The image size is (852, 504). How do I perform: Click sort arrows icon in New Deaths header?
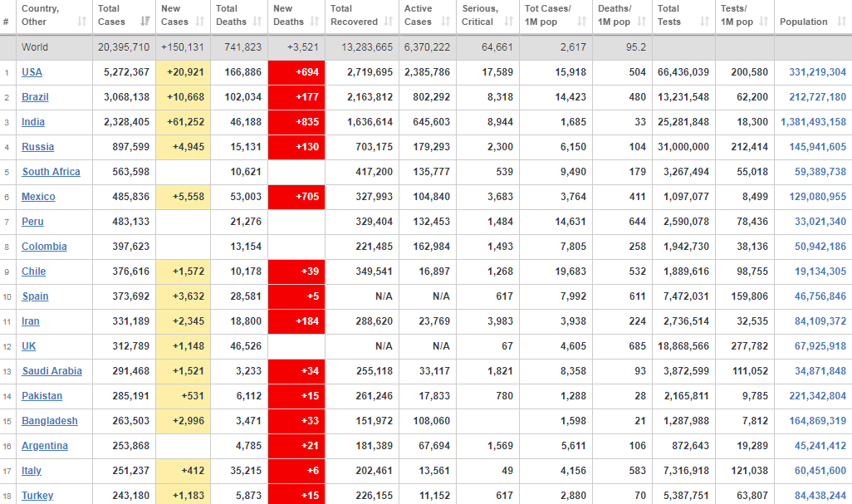pos(315,22)
